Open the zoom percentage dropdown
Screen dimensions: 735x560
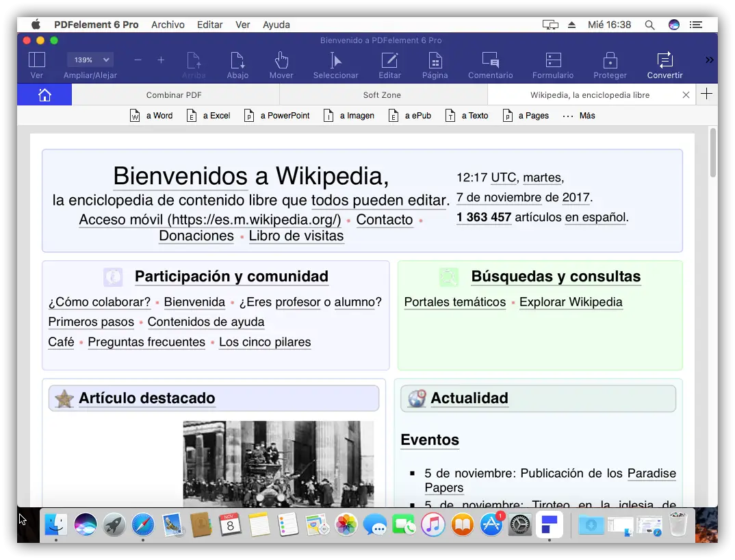click(89, 60)
